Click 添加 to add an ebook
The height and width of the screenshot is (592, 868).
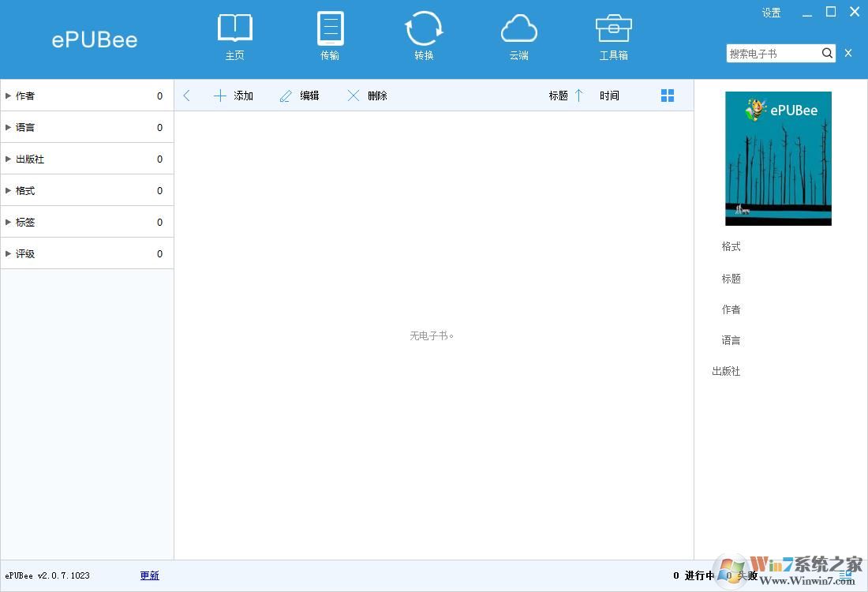tap(234, 95)
